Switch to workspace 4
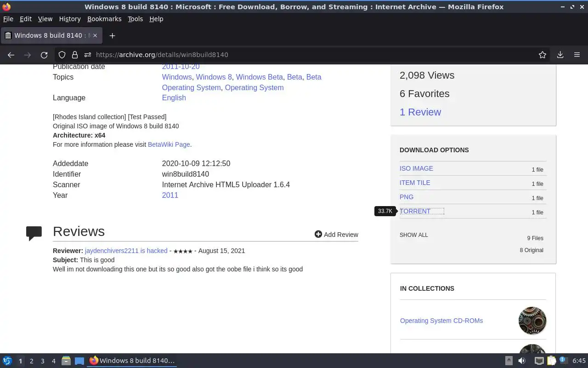This screenshot has height=368, width=588. pos(53,361)
